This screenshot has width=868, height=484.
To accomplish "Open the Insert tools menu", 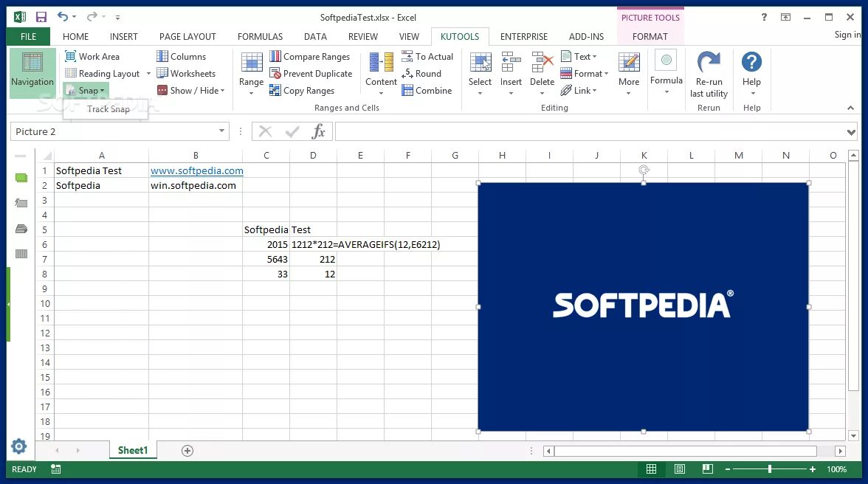I will tap(511, 74).
